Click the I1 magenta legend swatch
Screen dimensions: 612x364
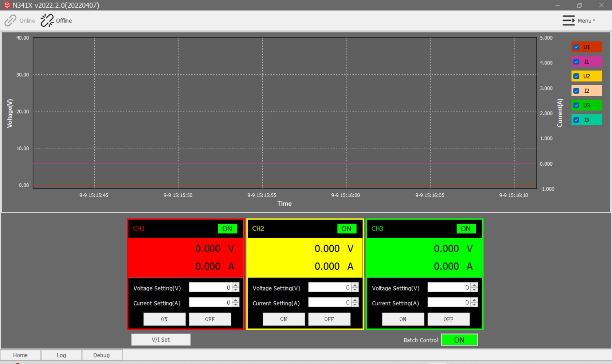(586, 62)
